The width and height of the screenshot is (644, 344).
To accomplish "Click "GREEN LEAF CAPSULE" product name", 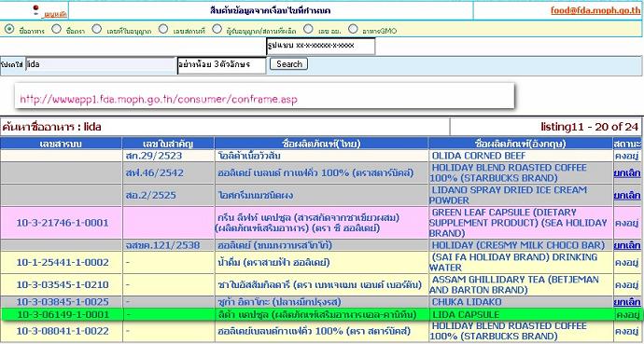I will coord(518,223).
